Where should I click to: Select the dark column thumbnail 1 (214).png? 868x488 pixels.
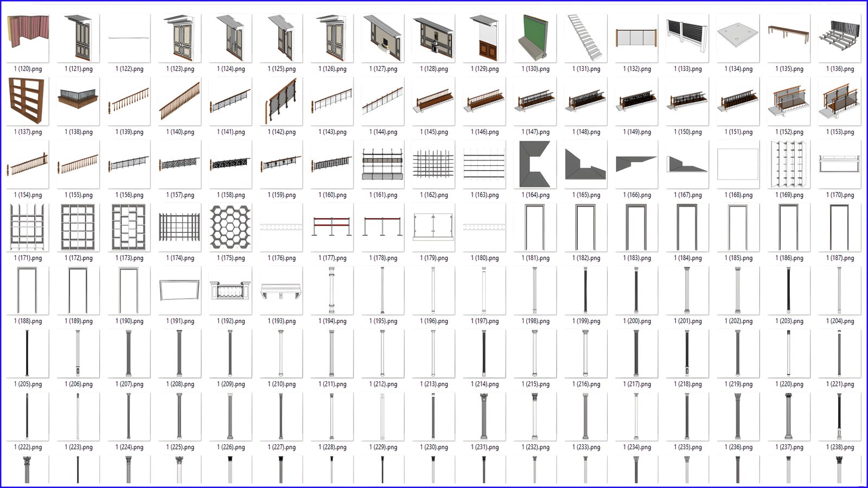coord(484,353)
